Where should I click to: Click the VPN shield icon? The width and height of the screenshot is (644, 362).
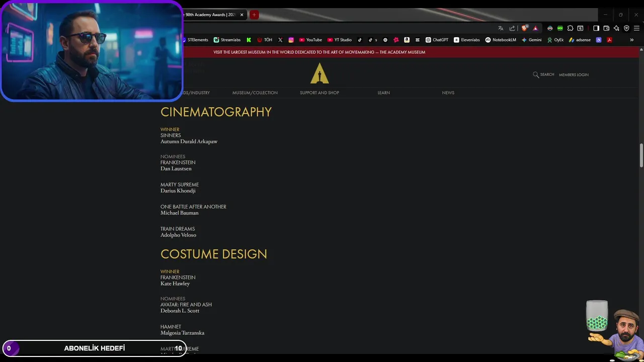click(626, 28)
